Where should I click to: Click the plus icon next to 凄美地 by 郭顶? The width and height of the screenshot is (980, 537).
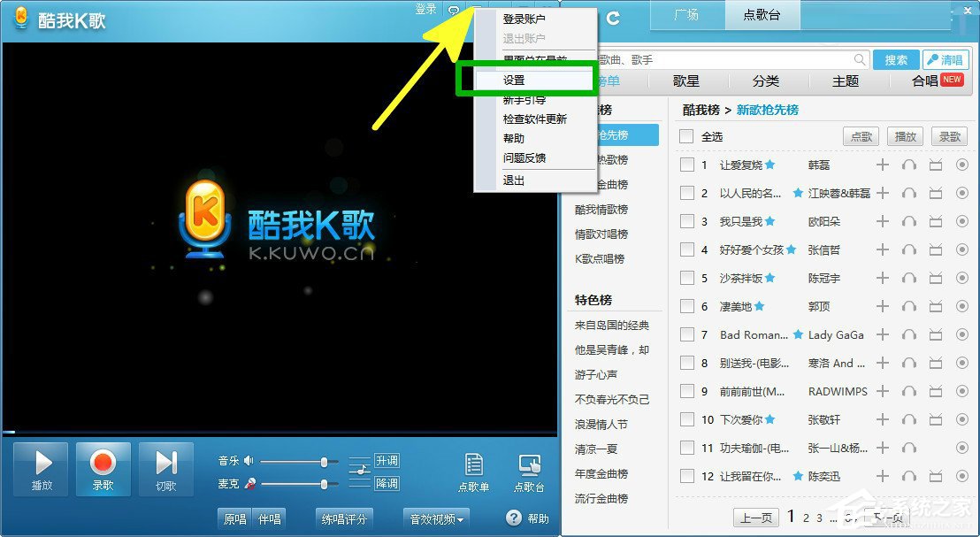tap(884, 306)
